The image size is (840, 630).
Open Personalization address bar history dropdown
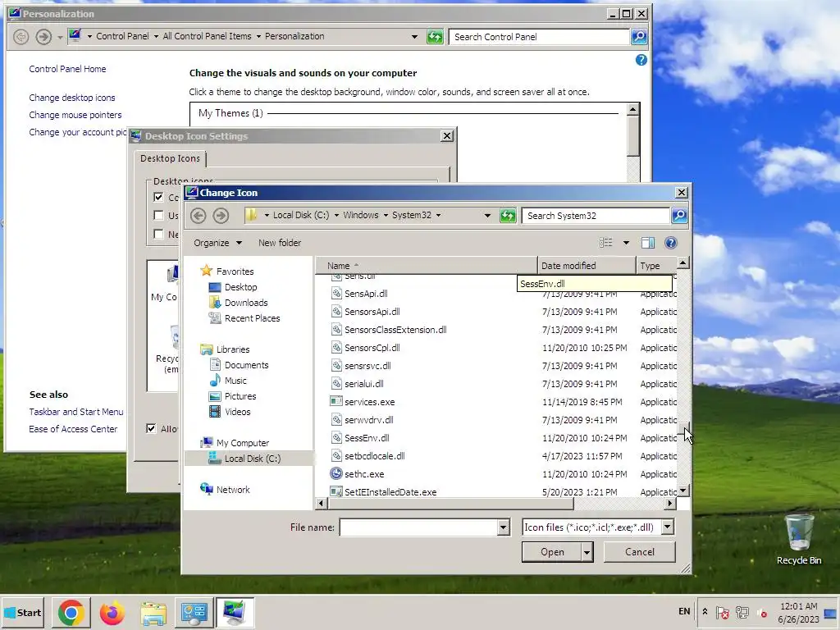pos(414,36)
